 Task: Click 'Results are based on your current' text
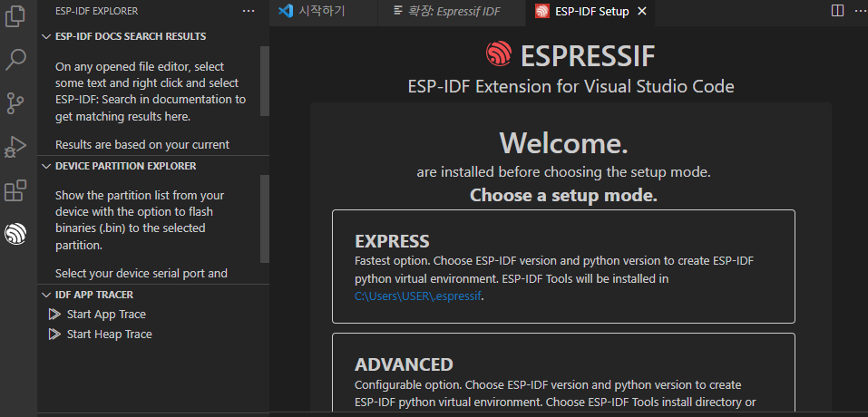pos(142,145)
